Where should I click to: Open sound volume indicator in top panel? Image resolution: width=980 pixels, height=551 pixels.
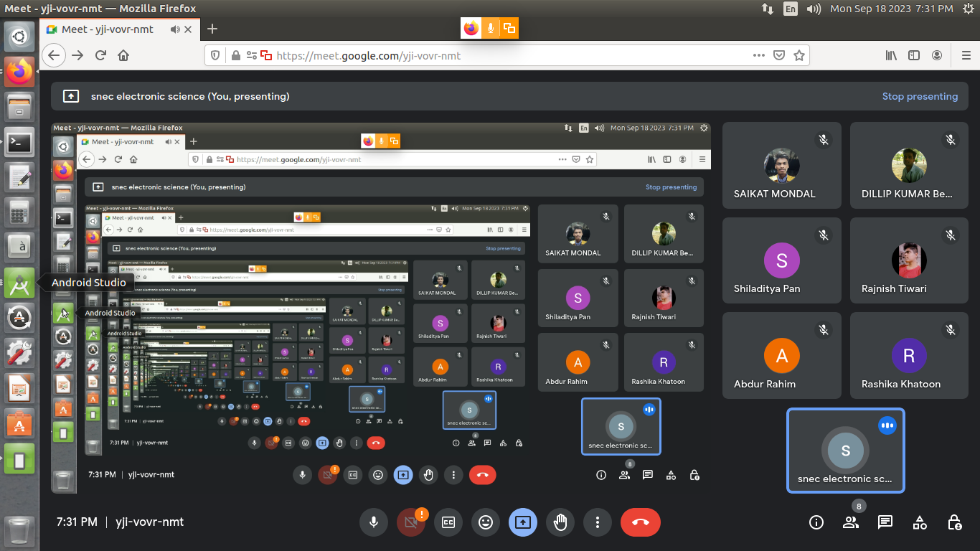(x=814, y=9)
